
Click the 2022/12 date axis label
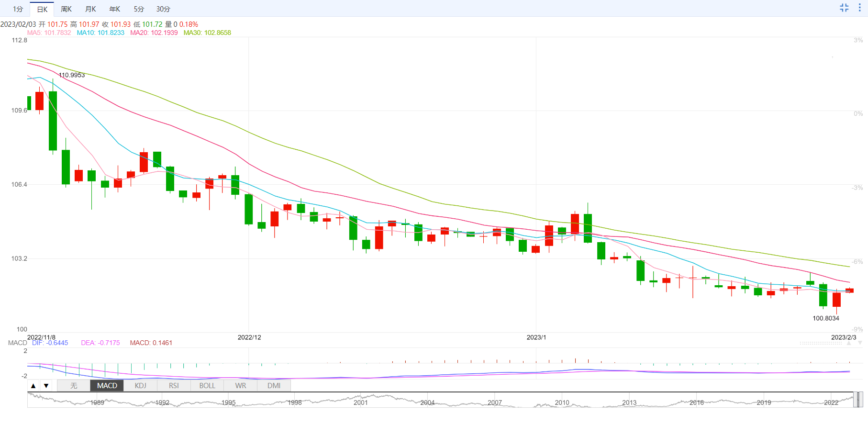tap(249, 337)
